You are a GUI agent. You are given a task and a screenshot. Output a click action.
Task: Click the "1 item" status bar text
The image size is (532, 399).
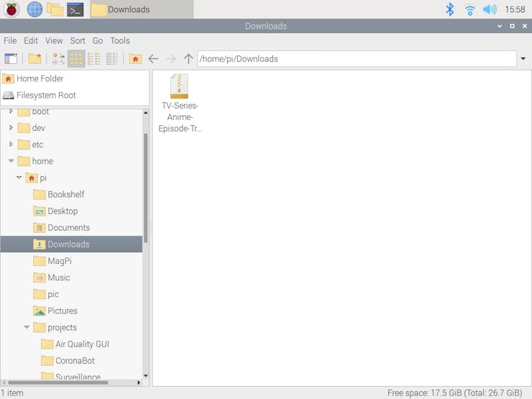[x=12, y=393]
